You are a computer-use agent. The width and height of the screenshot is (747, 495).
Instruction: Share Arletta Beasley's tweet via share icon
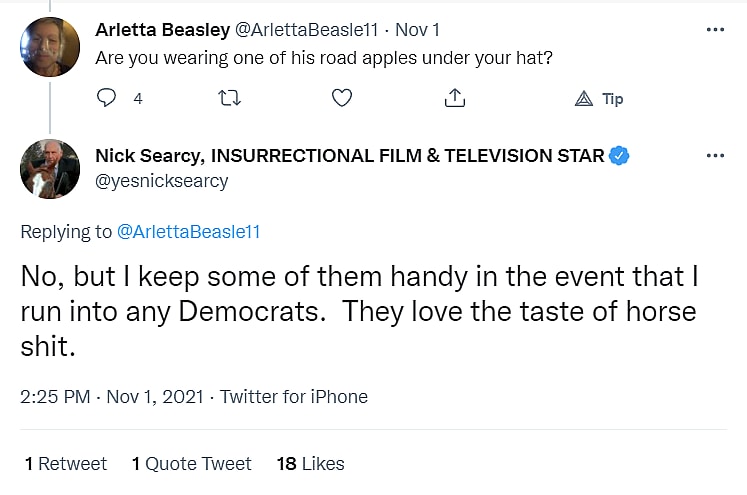[x=455, y=98]
